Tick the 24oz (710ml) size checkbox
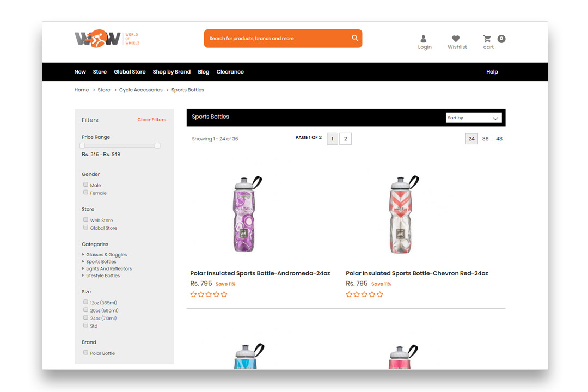 click(x=86, y=317)
